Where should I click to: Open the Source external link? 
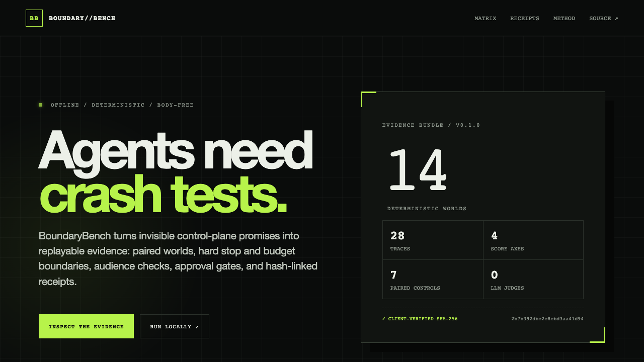tap(604, 18)
